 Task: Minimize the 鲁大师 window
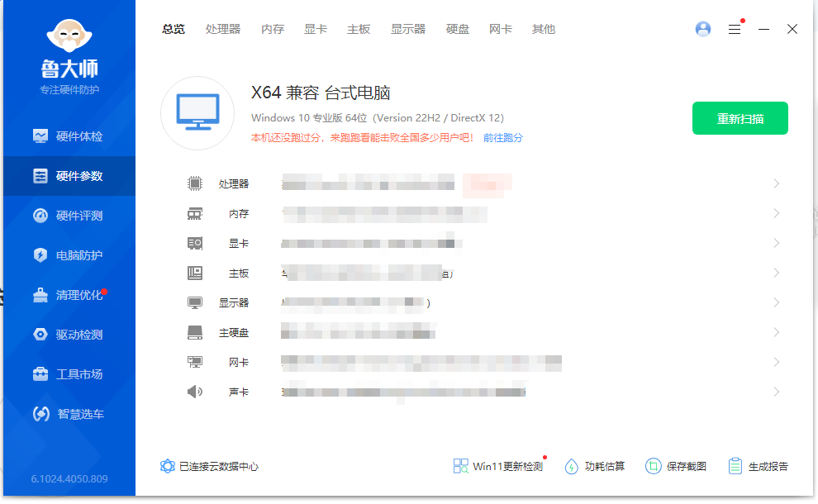tap(763, 29)
